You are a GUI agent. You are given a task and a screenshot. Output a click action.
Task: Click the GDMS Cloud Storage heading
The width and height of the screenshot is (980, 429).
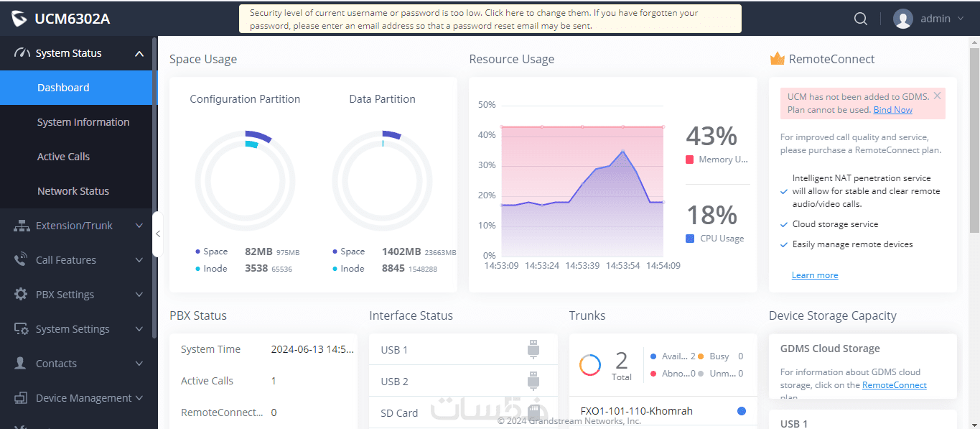coord(830,349)
